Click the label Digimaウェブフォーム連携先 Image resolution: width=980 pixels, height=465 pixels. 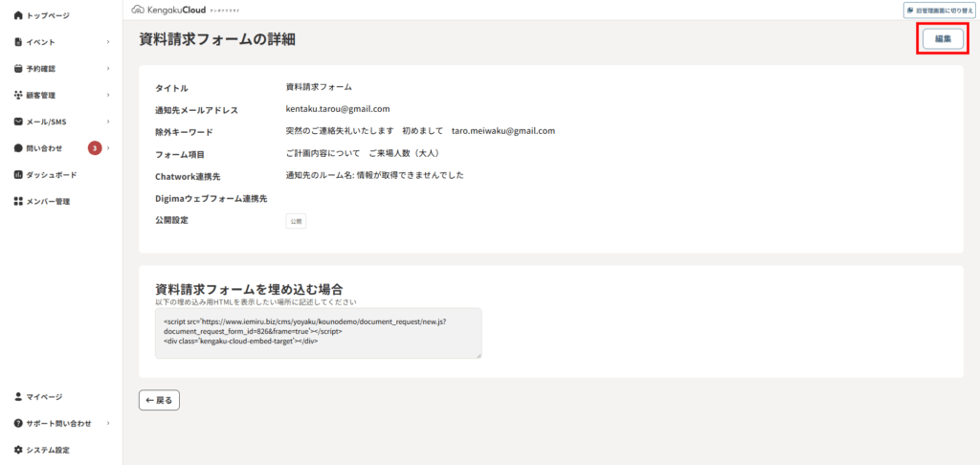coord(212,199)
